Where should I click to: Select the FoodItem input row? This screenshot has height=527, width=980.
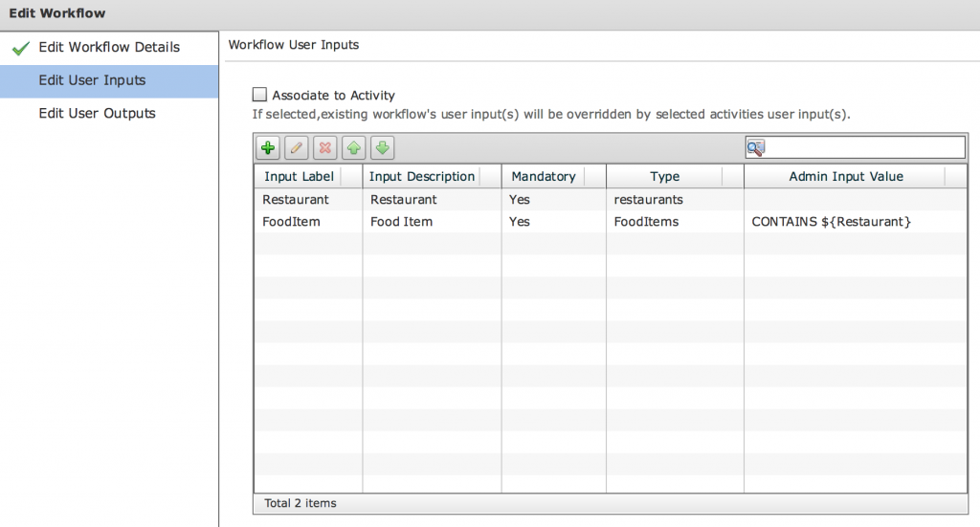(x=291, y=222)
